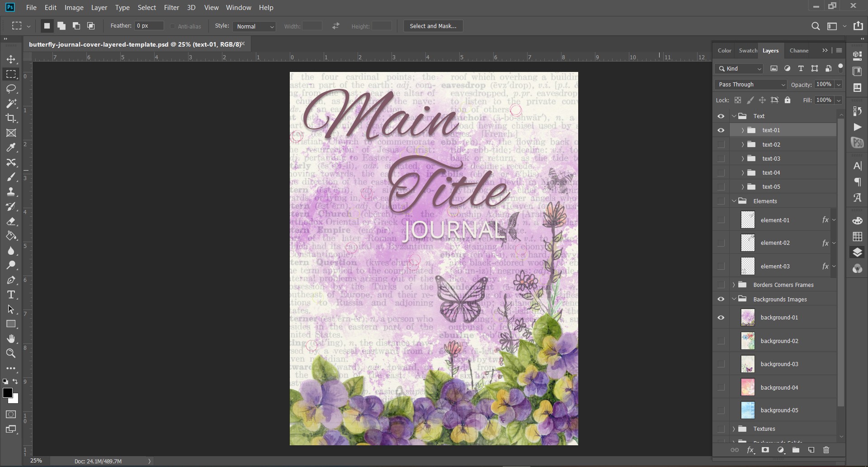
Task: Click the create new group folder icon
Action: tap(796, 450)
